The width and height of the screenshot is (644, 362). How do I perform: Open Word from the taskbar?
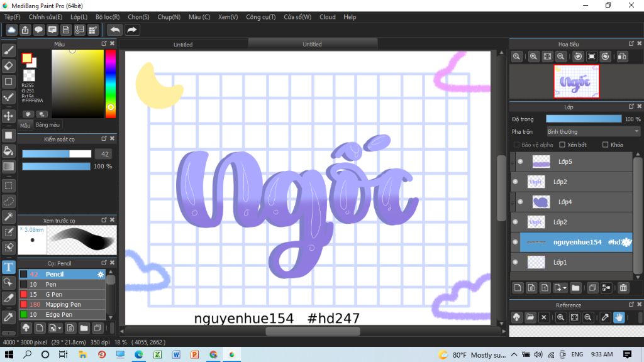coord(176,354)
